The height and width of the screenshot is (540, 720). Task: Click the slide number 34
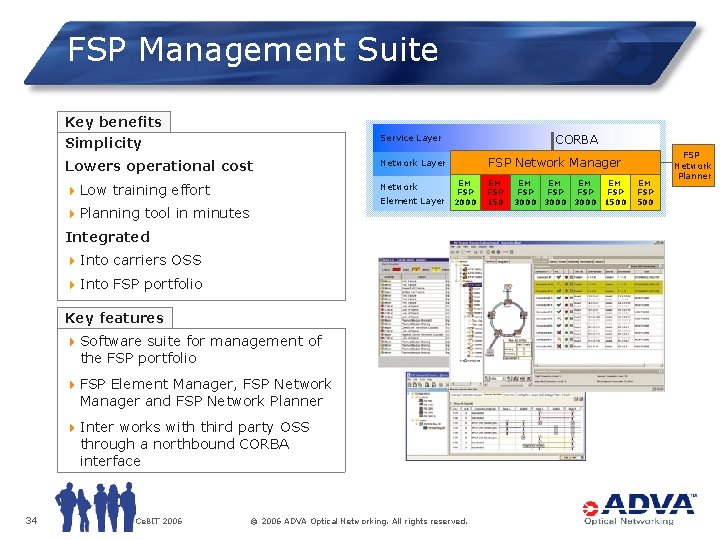(31, 520)
